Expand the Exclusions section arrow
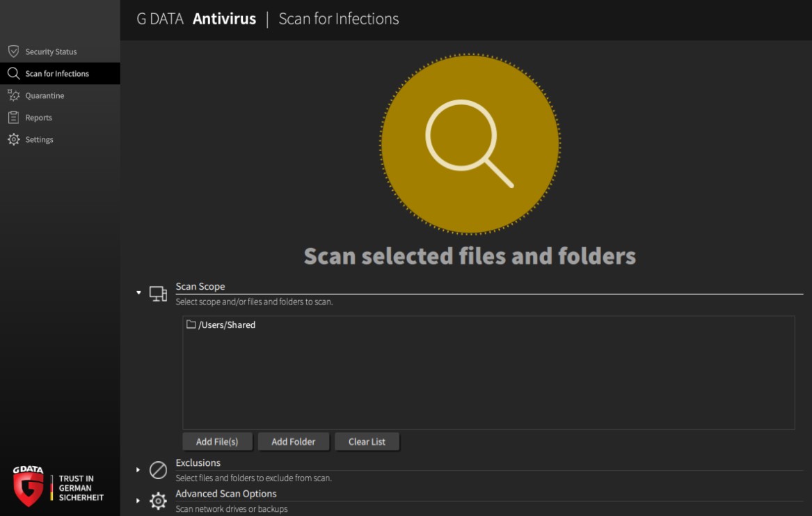The height and width of the screenshot is (516, 812). [138, 470]
